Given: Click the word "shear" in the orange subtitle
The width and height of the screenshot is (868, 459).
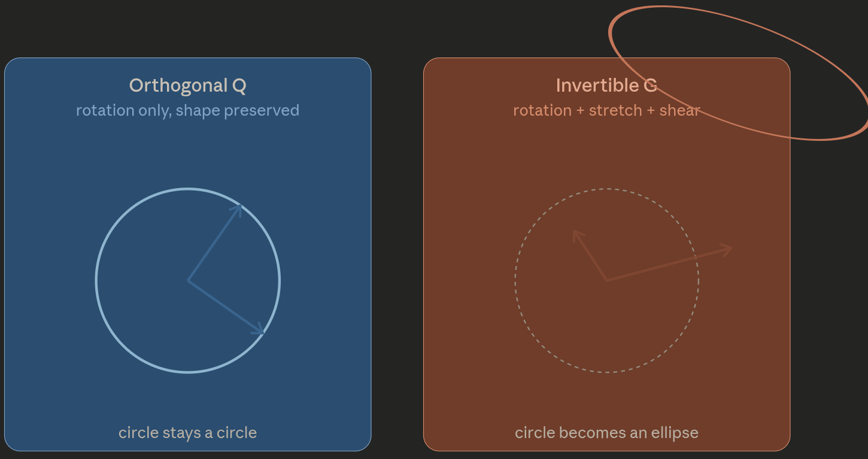Looking at the screenshot, I should [679, 110].
